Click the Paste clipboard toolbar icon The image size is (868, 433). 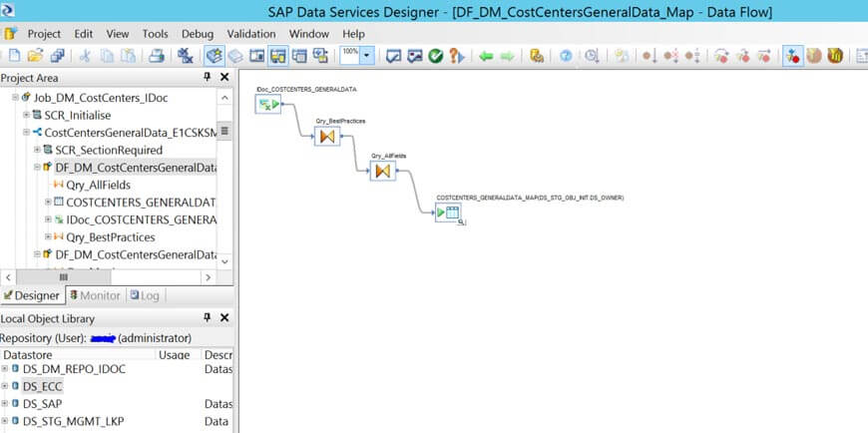[x=128, y=56]
